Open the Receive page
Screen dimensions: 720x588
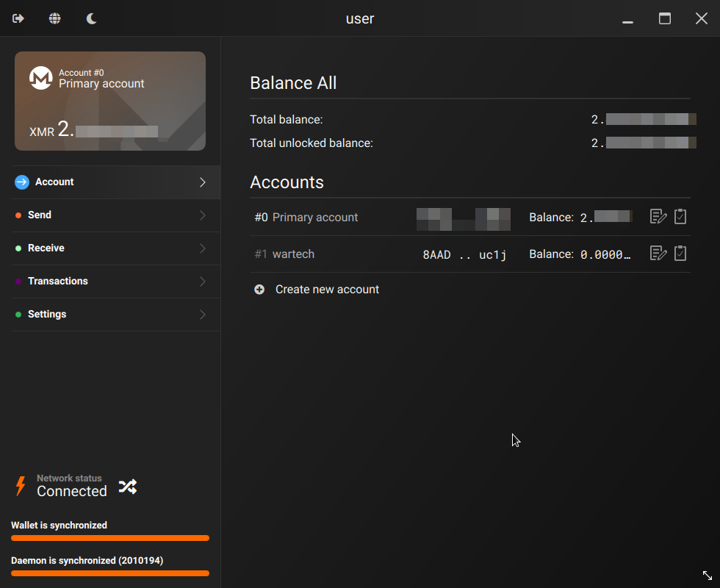pyautogui.click(x=46, y=248)
